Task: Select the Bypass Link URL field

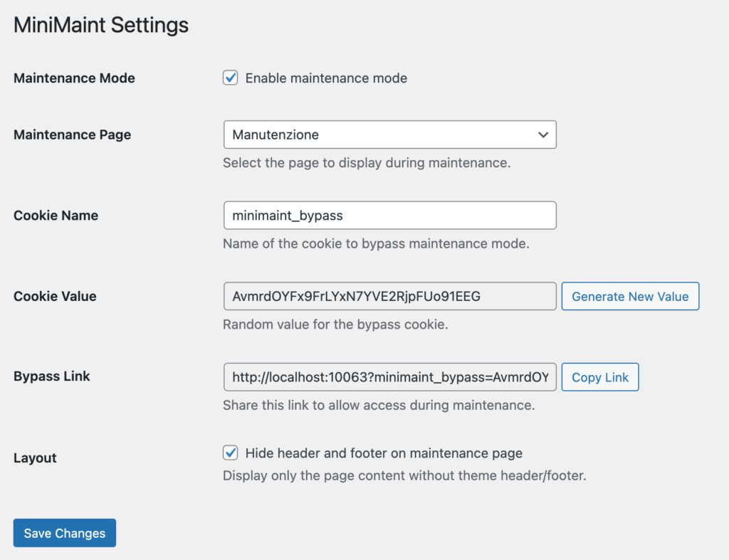Action: pyautogui.click(x=389, y=377)
